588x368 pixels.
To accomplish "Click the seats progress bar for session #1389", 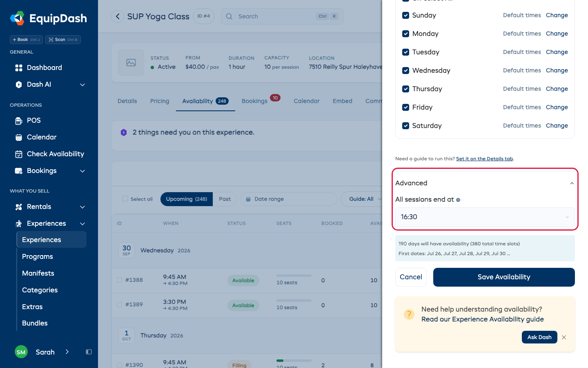I will tap(294, 301).
